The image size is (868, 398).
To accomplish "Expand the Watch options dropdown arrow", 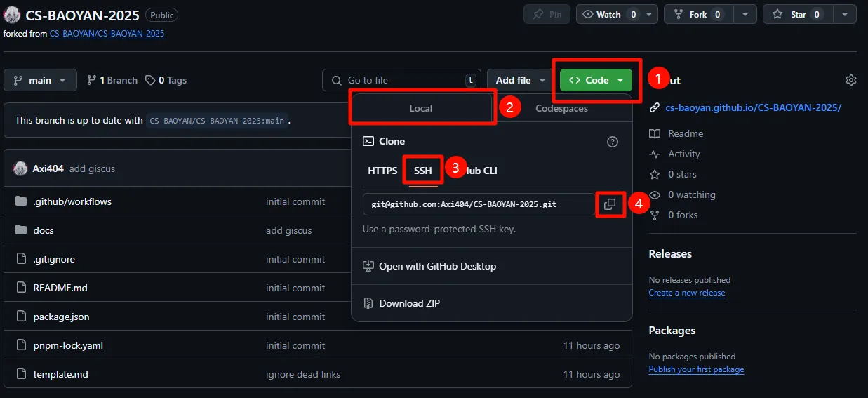I will [650, 14].
